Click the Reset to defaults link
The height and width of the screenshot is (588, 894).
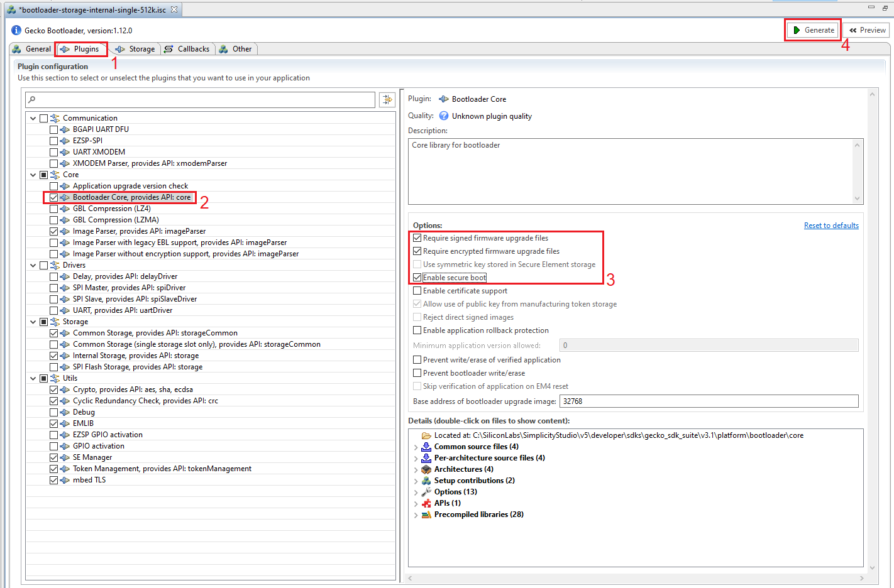[831, 225]
